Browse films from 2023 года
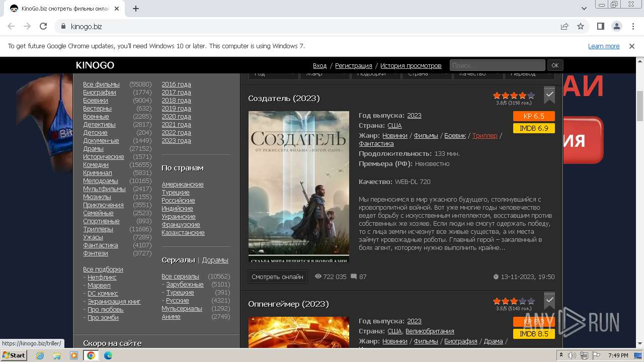Screen dimensions: 644x362 pyautogui.click(x=176, y=141)
